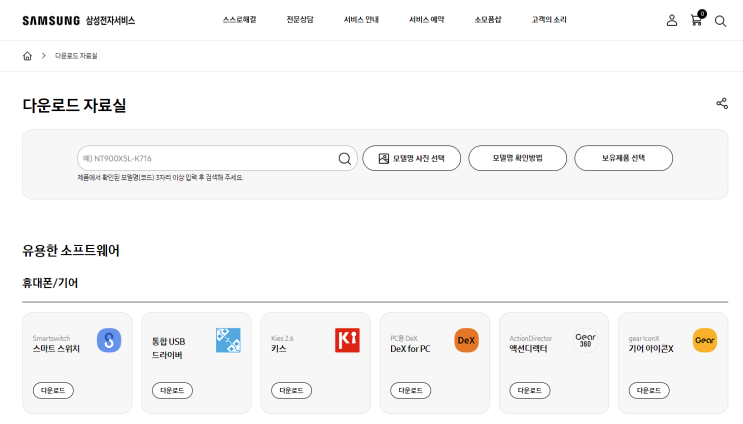Open the 소모품샵 menu
743x424 pixels.
click(488, 20)
